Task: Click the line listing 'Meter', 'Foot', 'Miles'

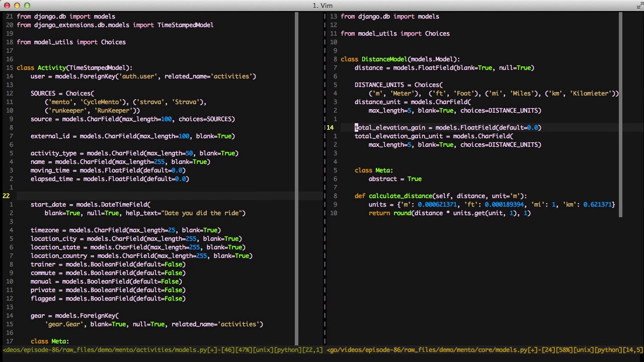Action: 494,93
